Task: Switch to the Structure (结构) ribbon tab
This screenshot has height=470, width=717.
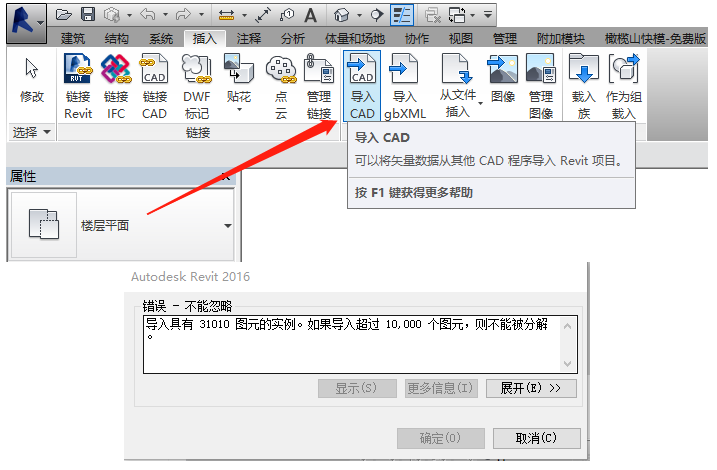Action: pos(117,39)
